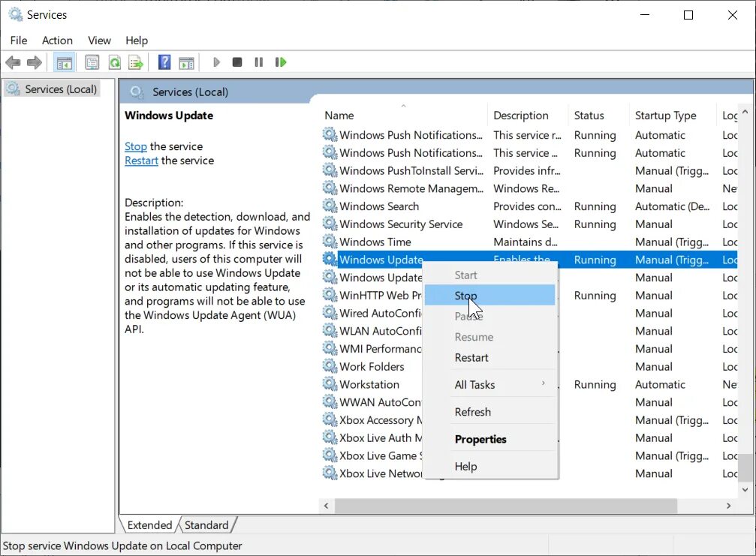Viewport: 756px width, 556px height.
Task: Select Windows Remote Managem... row
Action: 529,188
